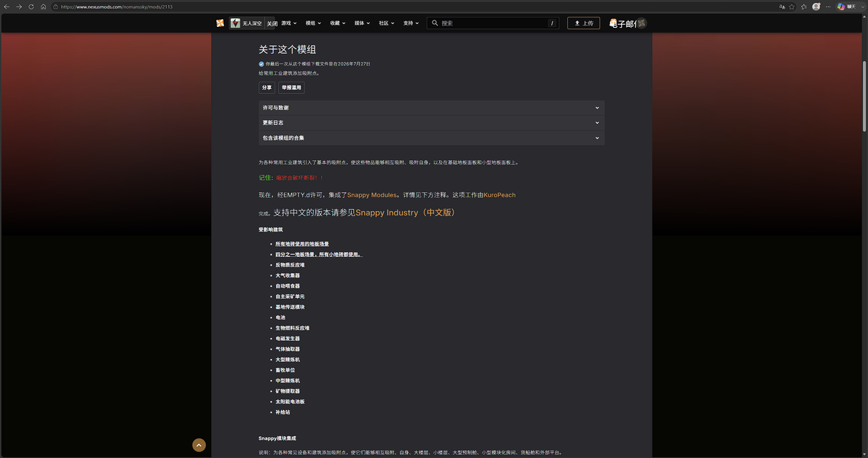Open the browser favorites list
This screenshot has height=458, width=868.
(804, 7)
